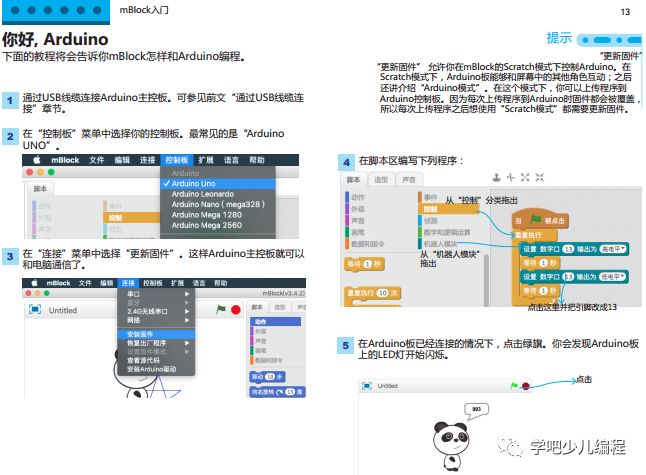
Task: Select the stamp duplicate tool above the script area
Action: point(497,178)
